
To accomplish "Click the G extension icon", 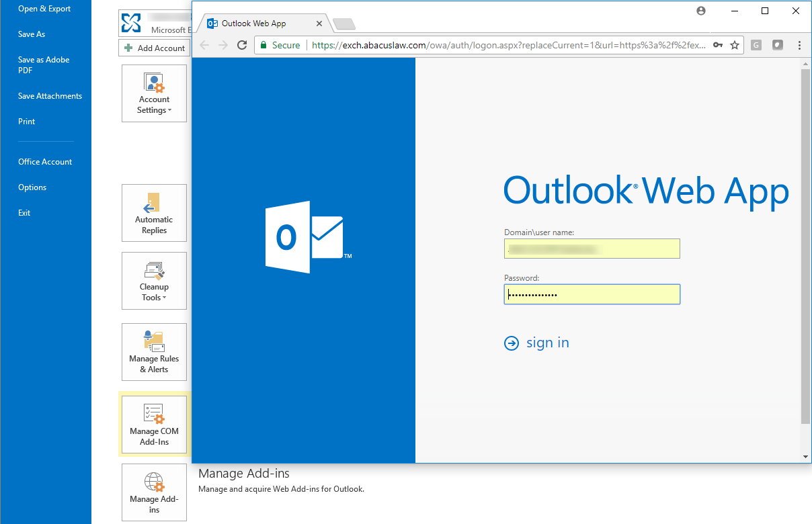I will (x=756, y=45).
